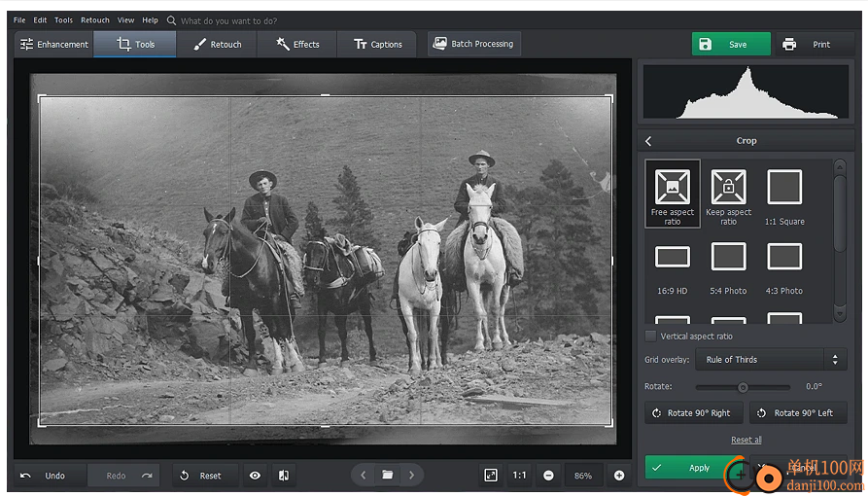Open the Retouch menu in menu bar
Viewport: 868px width, 496px height.
pyautogui.click(x=95, y=20)
